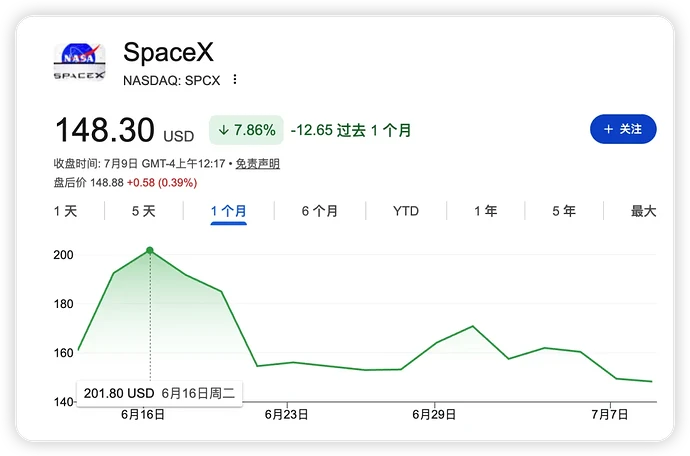
Task: Switch to the 5 年 range tab
Action: point(564,211)
